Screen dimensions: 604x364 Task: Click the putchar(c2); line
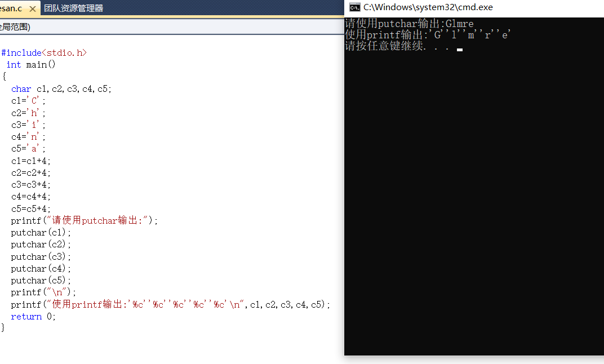41,245
